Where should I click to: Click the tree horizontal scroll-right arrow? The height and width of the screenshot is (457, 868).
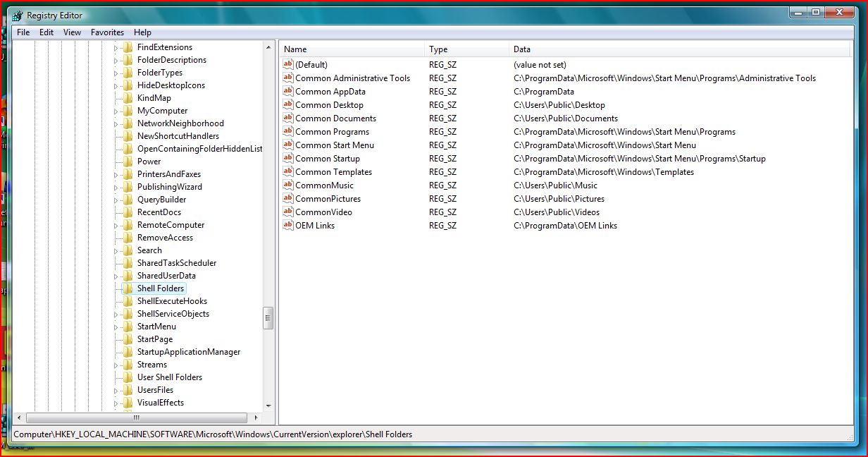click(x=255, y=418)
